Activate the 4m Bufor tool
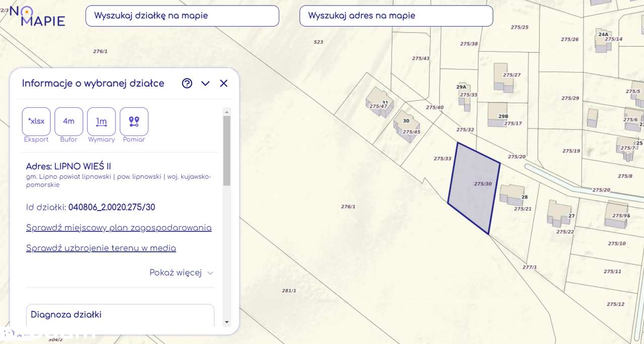 69,121
